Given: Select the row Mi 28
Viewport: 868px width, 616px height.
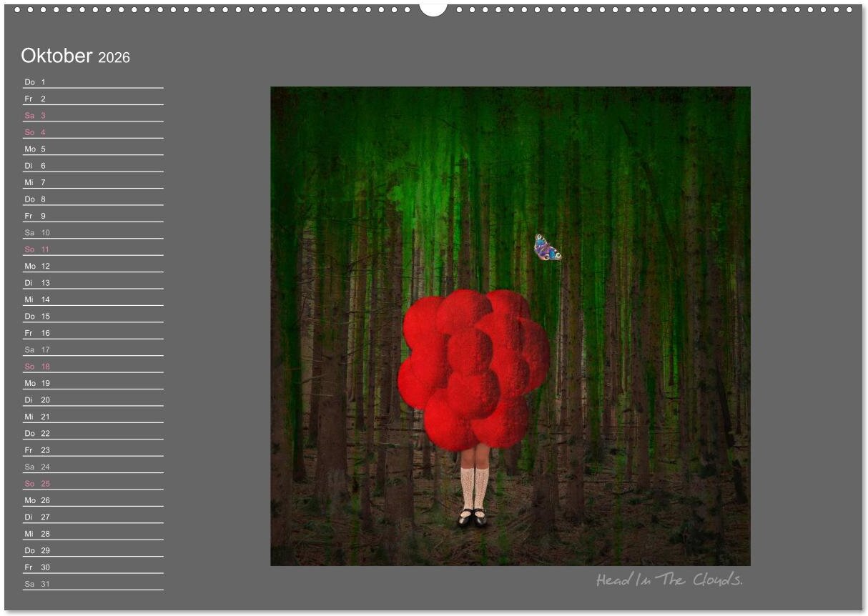Looking at the screenshot, I should coord(93,534).
